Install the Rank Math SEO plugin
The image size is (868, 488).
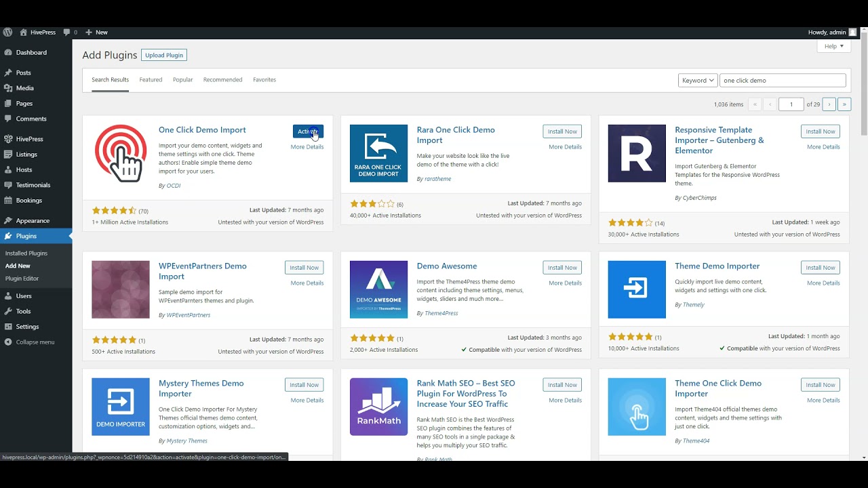coord(562,385)
